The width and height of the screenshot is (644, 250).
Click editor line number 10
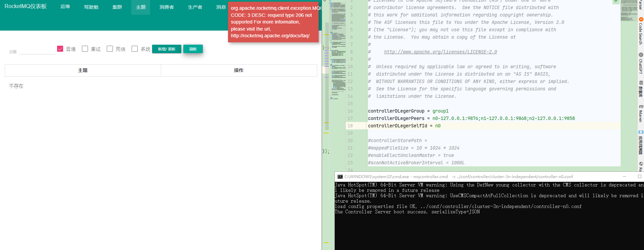(x=350, y=67)
